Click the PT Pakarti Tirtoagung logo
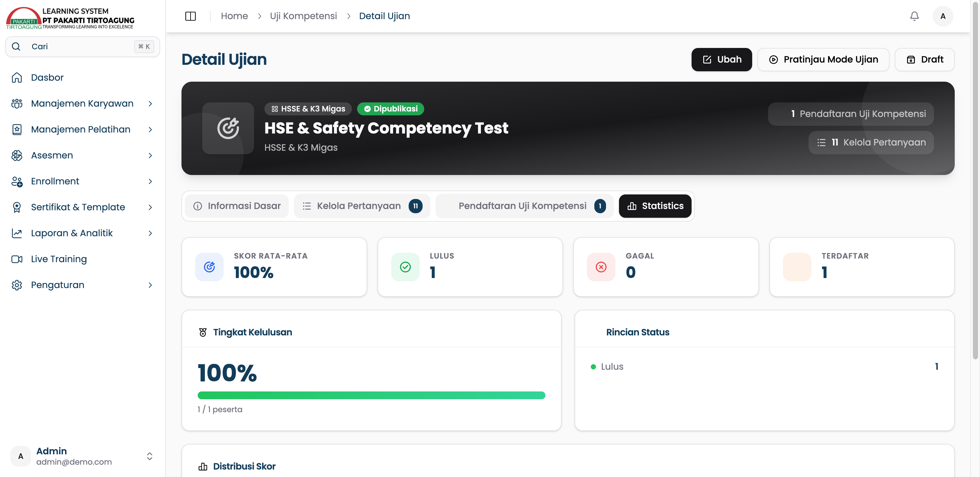This screenshot has width=980, height=477. (70, 18)
